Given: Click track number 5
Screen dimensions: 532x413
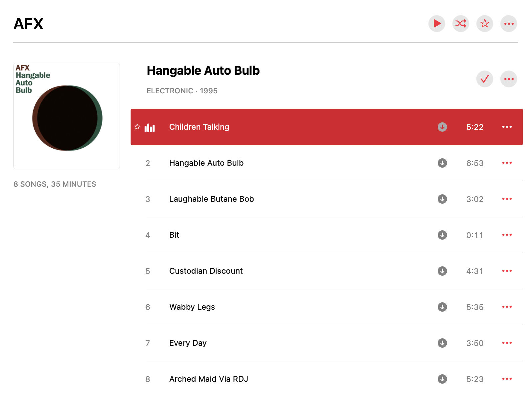Looking at the screenshot, I should point(148,271).
